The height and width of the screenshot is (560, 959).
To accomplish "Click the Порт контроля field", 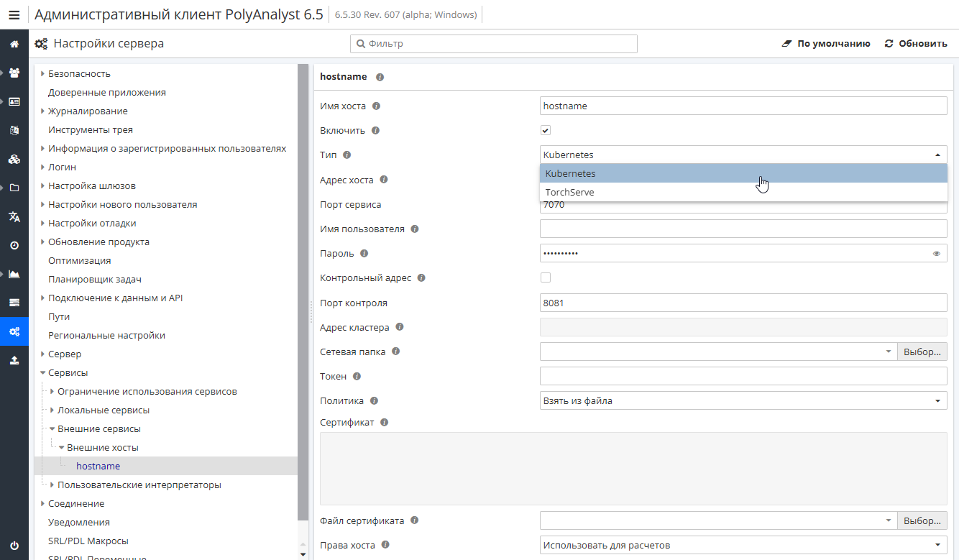I will (743, 303).
